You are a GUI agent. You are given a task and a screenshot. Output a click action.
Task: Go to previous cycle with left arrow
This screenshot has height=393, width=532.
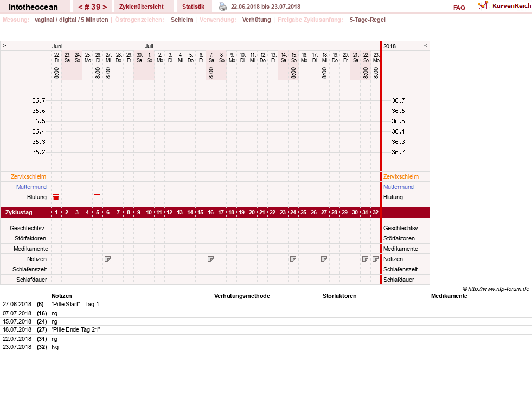[80, 7]
